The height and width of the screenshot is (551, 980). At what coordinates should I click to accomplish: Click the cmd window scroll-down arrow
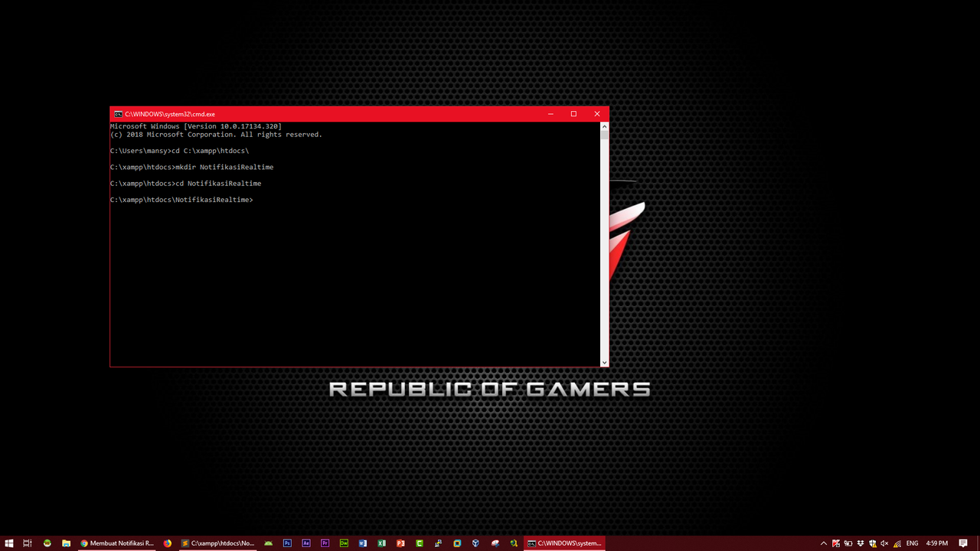[x=604, y=362]
